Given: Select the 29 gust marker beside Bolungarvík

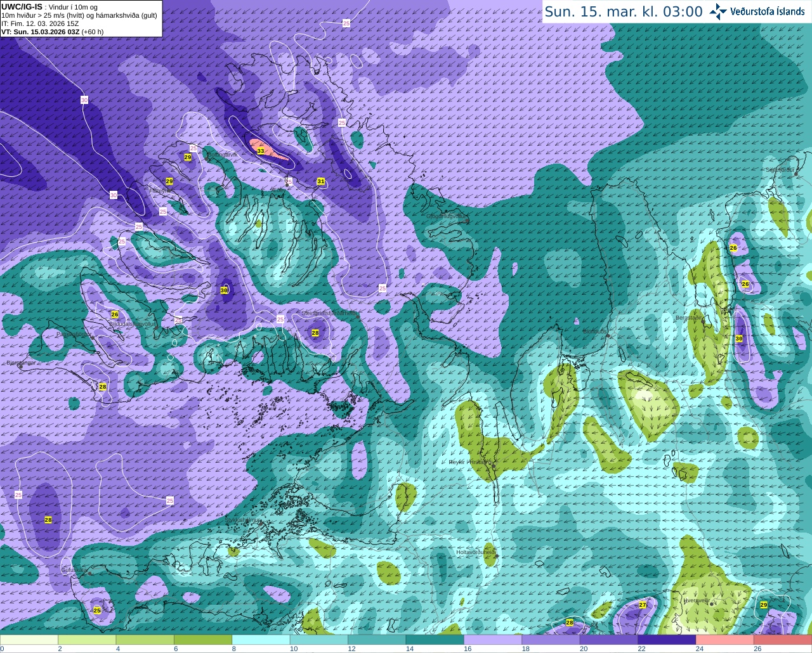Looking at the screenshot, I should coord(188,157).
